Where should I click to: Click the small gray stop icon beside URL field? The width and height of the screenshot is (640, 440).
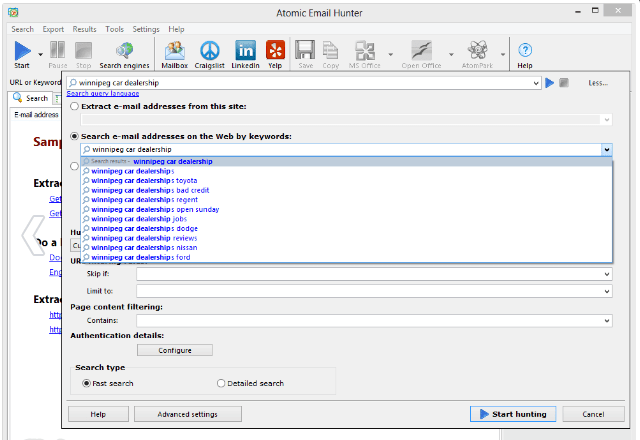click(x=564, y=83)
